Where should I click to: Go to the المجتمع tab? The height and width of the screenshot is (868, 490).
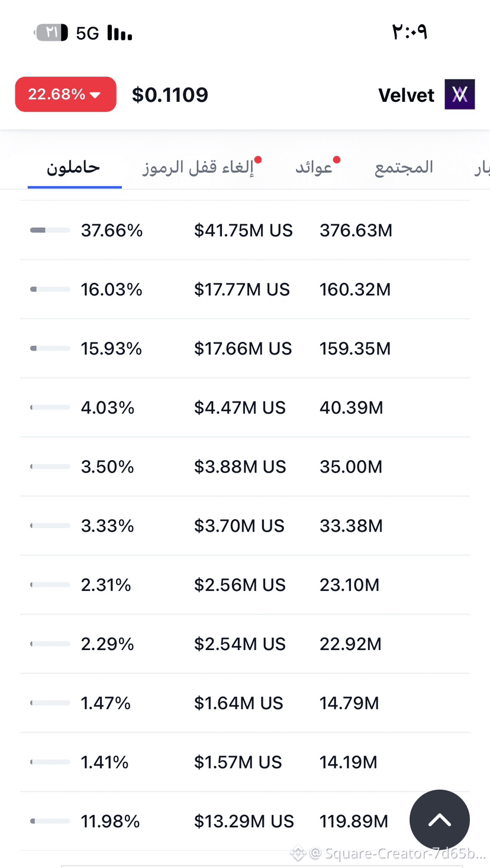404,168
